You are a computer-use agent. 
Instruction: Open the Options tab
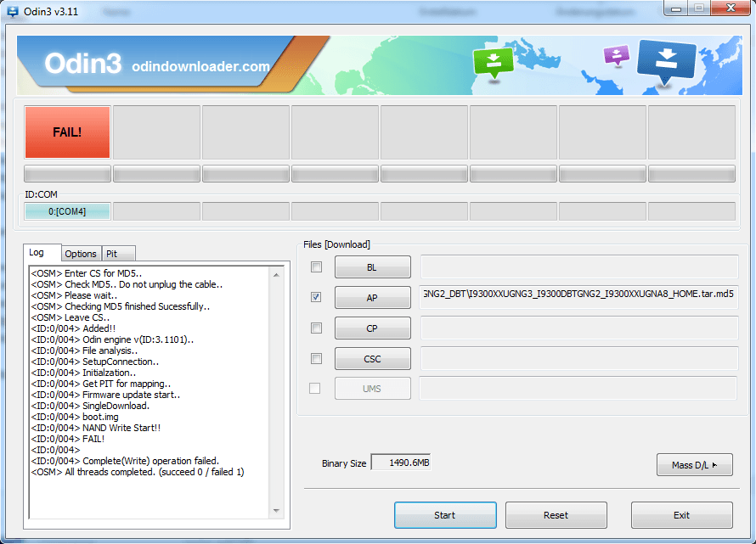pos(81,254)
